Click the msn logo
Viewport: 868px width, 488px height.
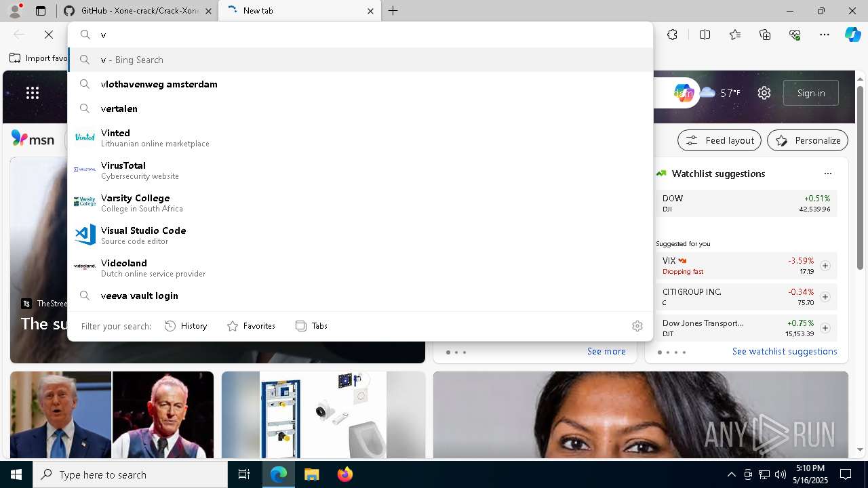point(33,139)
